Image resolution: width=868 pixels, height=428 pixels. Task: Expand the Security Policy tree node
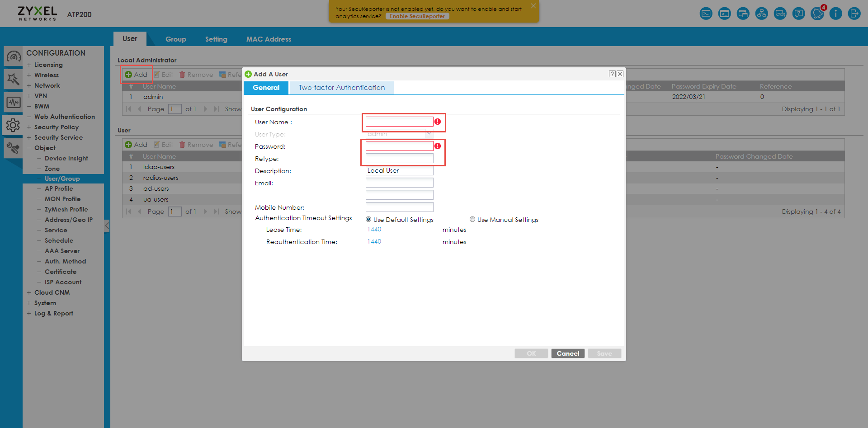(x=29, y=127)
